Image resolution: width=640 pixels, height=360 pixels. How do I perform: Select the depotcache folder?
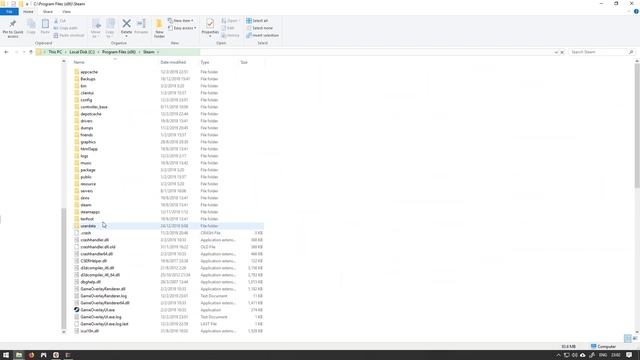coord(91,114)
